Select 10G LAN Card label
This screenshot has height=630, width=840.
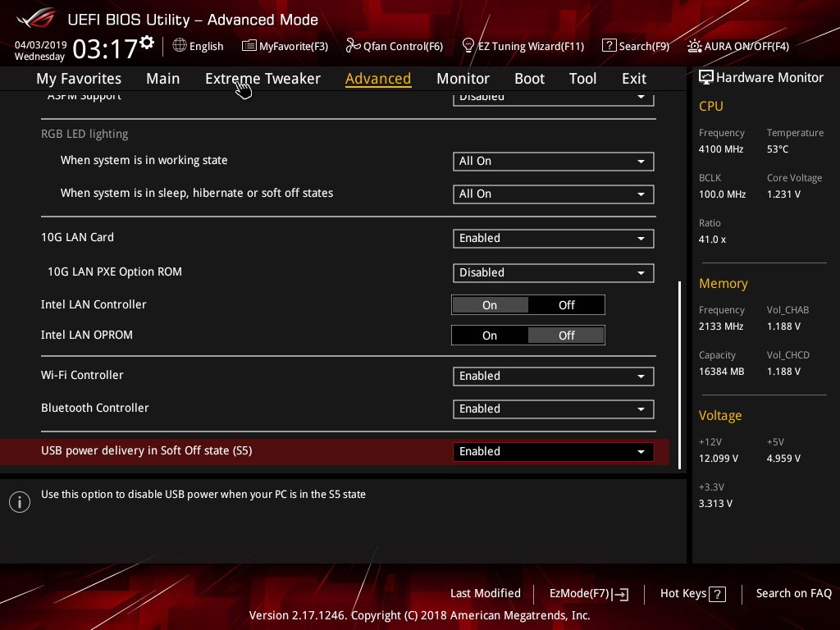point(77,237)
